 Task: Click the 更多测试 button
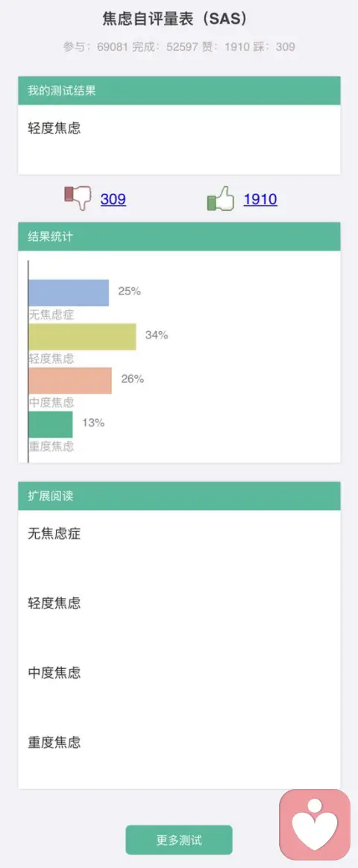click(179, 840)
